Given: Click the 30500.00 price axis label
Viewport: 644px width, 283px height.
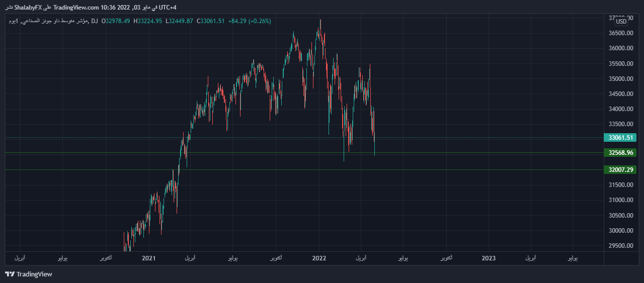Looking at the screenshot, I should point(620,216).
